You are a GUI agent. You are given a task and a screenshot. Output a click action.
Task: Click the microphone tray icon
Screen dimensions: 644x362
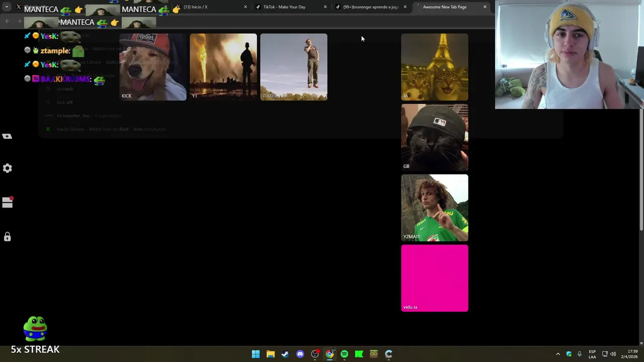pos(580,354)
